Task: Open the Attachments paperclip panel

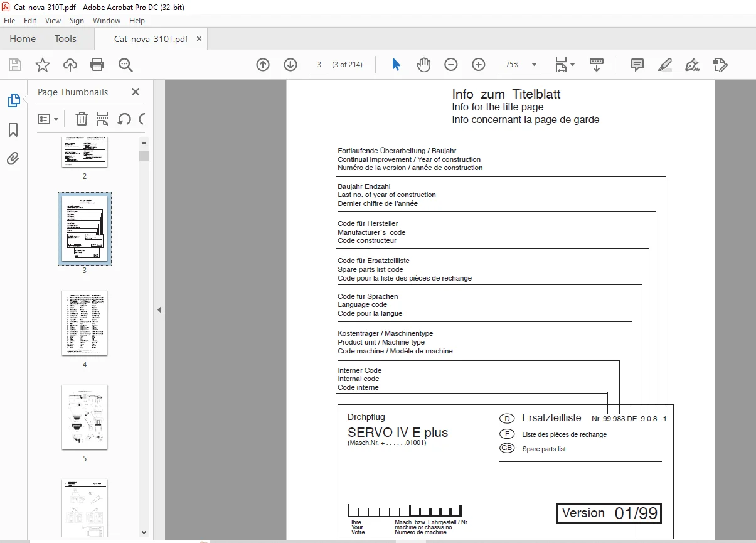Action: point(13,158)
